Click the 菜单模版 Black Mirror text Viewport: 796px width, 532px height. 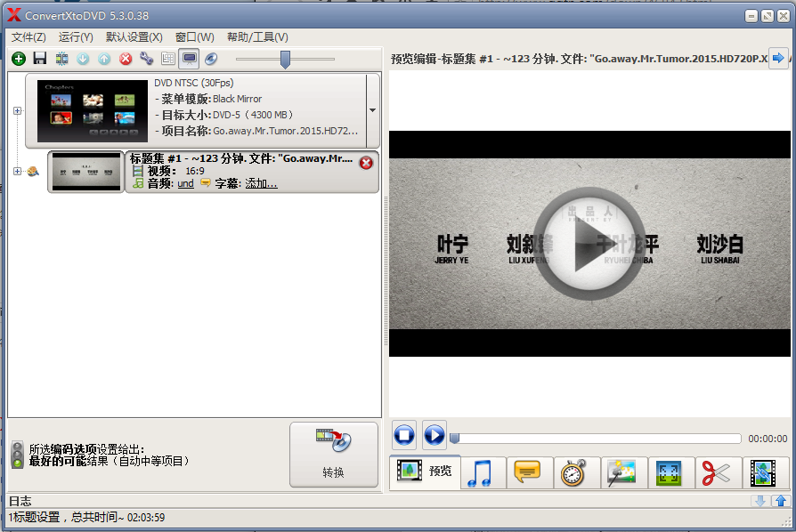[208, 99]
